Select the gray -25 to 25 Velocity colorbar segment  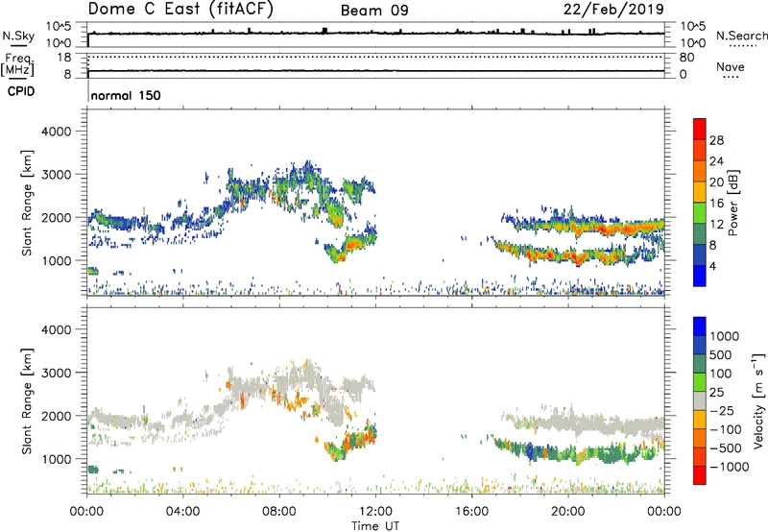click(x=700, y=401)
